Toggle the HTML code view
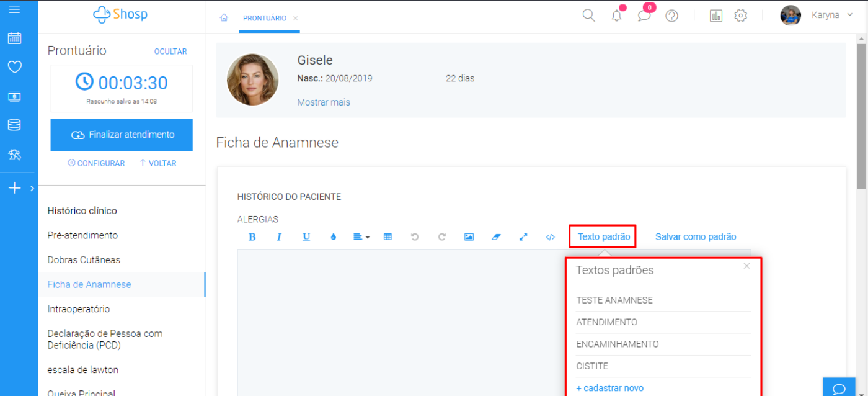Screen dimensions: 868x396 pyautogui.click(x=550, y=237)
